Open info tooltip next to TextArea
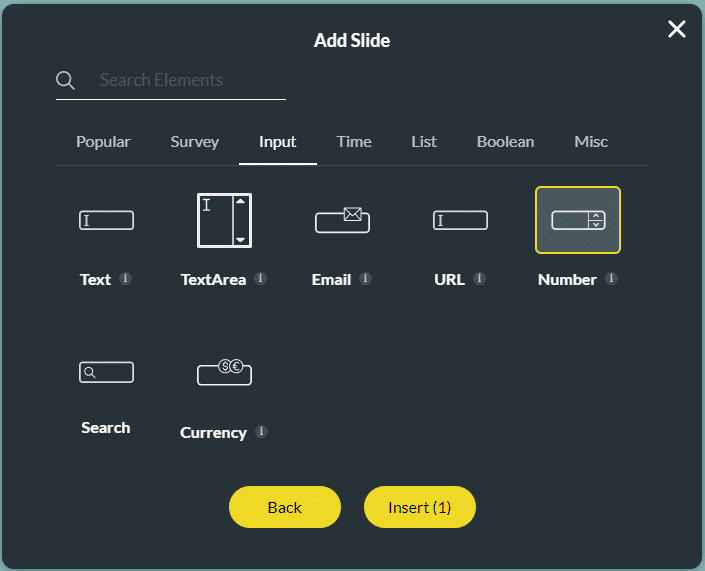 [x=260, y=279]
